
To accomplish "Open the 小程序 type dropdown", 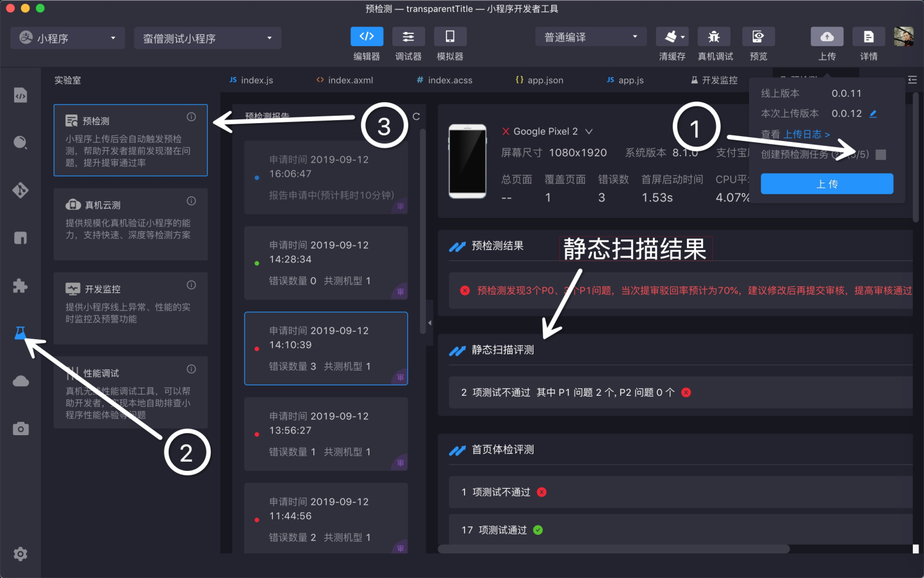I will pos(68,38).
